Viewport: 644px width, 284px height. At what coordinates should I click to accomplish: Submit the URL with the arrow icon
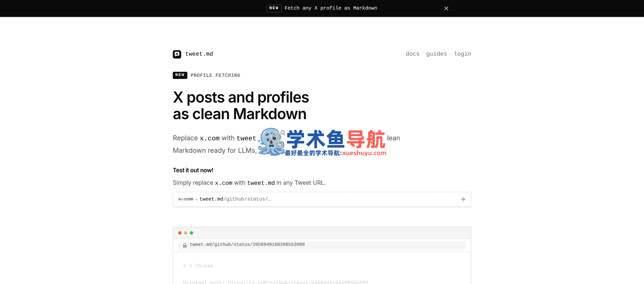(463, 199)
